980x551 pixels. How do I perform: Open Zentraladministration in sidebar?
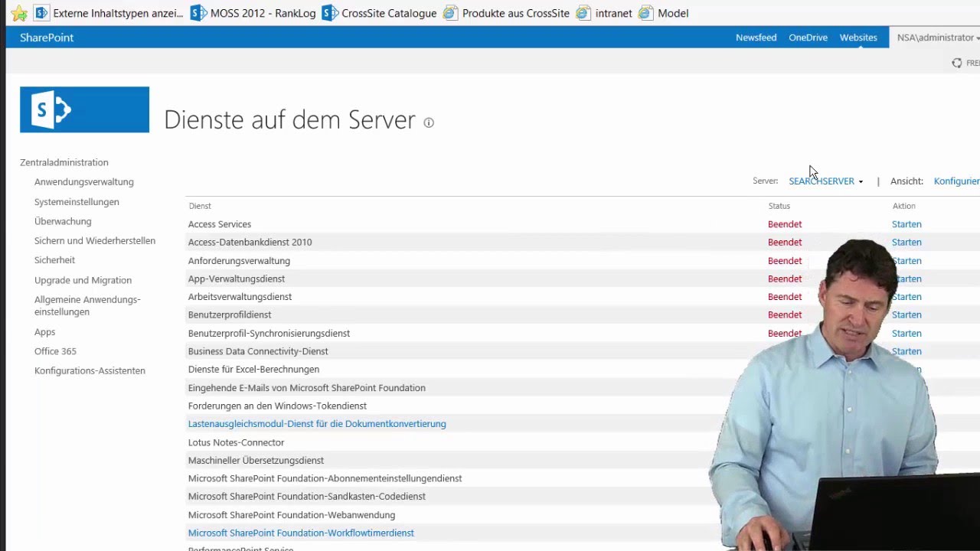64,162
